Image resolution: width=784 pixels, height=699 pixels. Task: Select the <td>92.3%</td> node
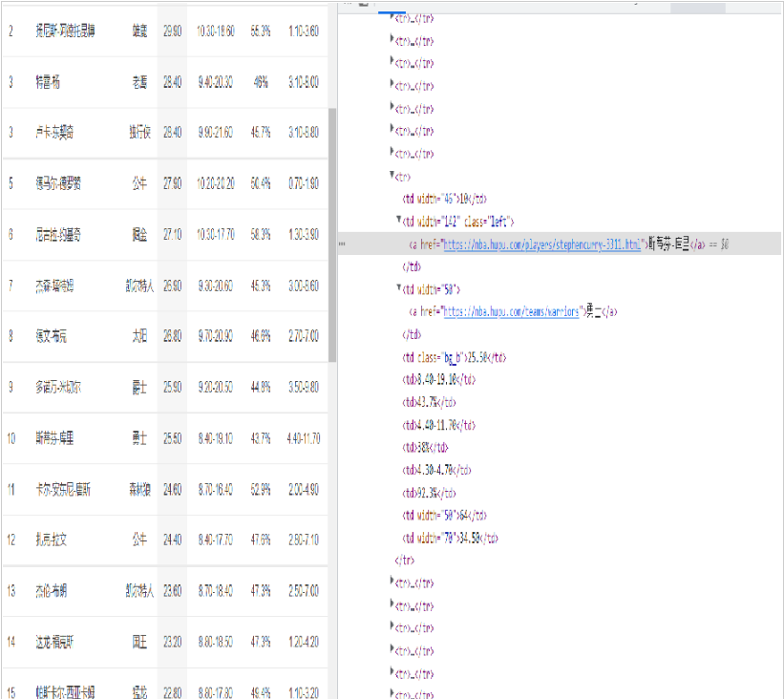(x=429, y=493)
